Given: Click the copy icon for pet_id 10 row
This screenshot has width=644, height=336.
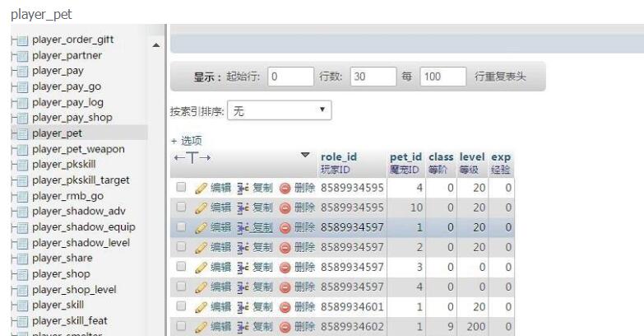Looking at the screenshot, I should pyautogui.click(x=243, y=208).
